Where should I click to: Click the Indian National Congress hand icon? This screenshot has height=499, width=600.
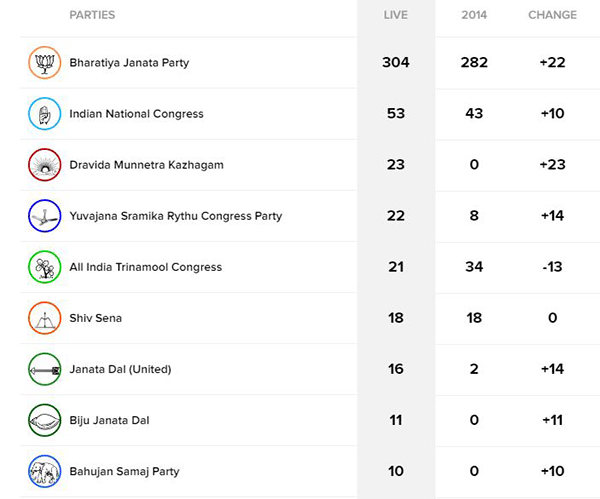[x=44, y=114]
